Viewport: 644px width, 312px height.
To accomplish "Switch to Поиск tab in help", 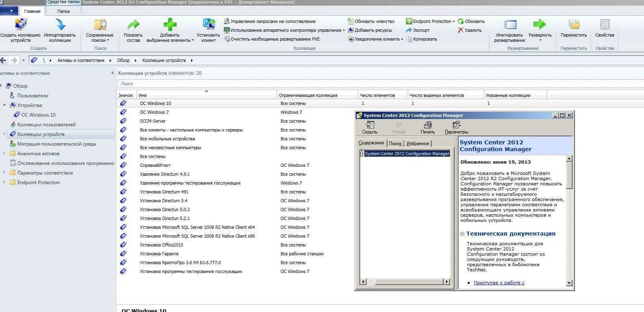I will point(395,144).
